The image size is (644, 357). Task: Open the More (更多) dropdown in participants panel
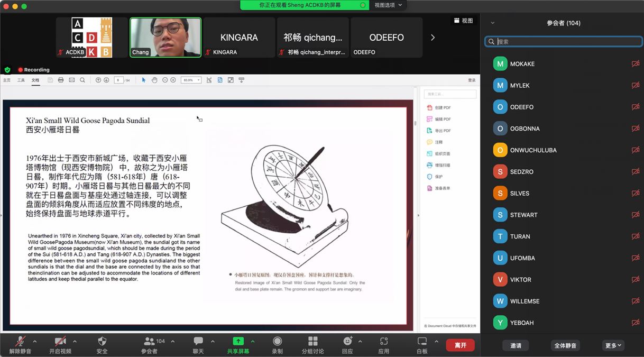pos(613,345)
